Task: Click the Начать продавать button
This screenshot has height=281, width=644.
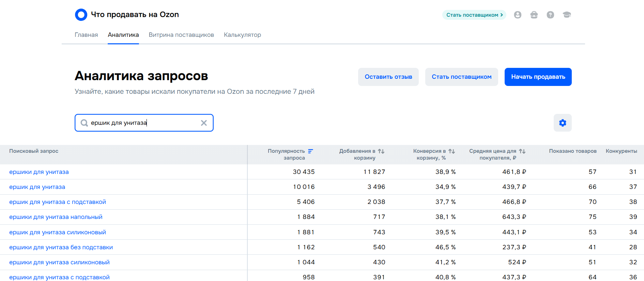Action: tap(538, 77)
